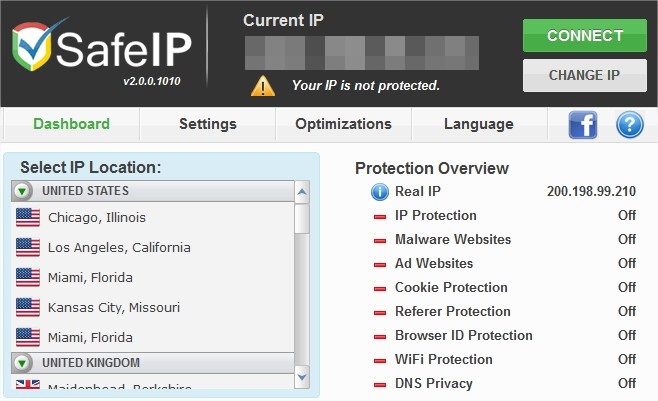Click the CHANGE IP button

(x=585, y=75)
